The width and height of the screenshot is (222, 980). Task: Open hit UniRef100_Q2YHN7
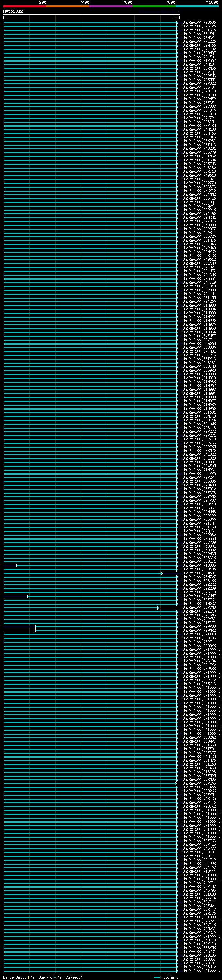click(199, 596)
